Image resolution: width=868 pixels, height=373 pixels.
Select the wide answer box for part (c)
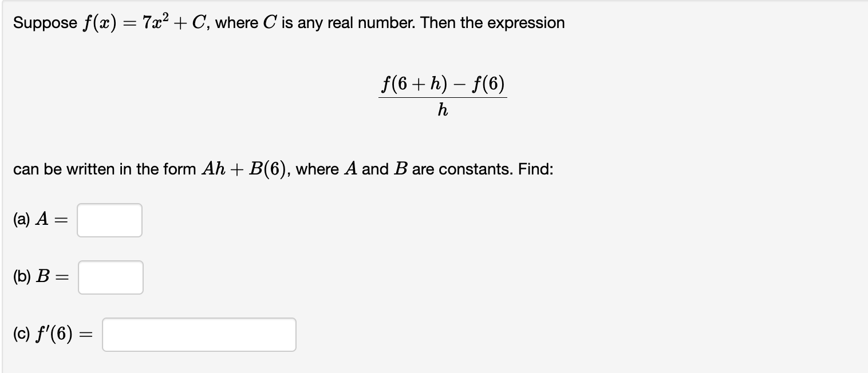(199, 334)
